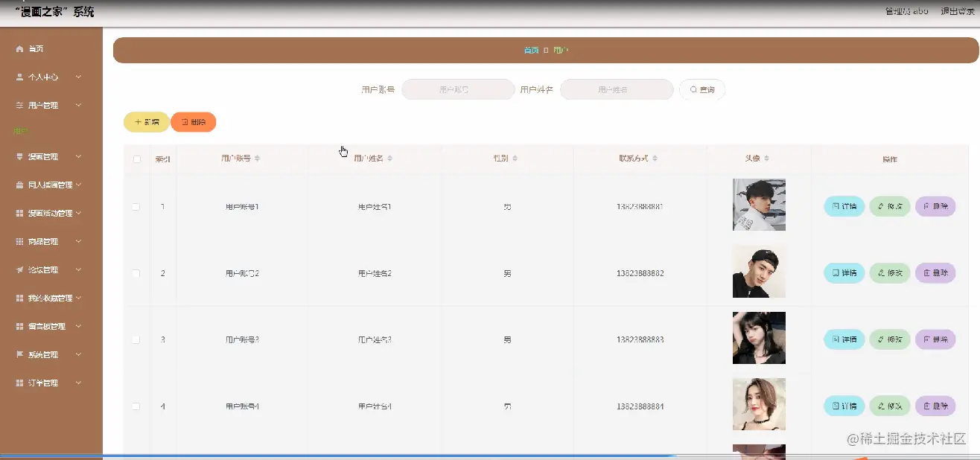Click the grid icon of 商品管理

(19, 242)
